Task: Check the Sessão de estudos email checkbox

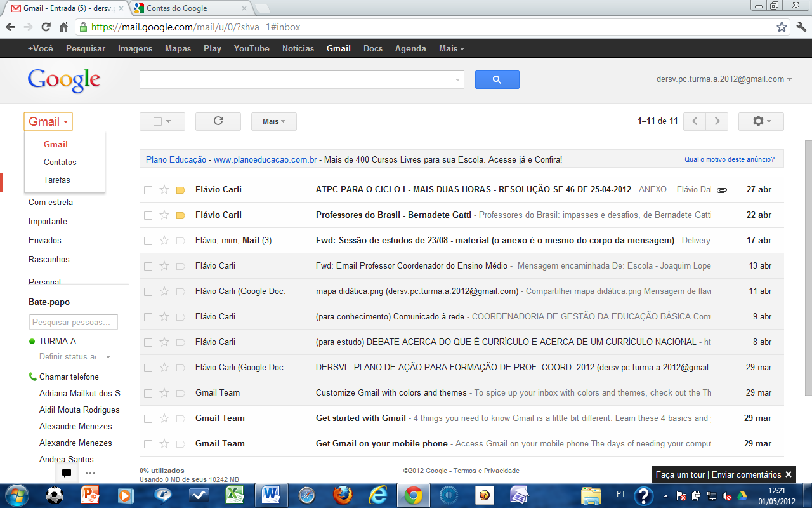Action: 148,241
